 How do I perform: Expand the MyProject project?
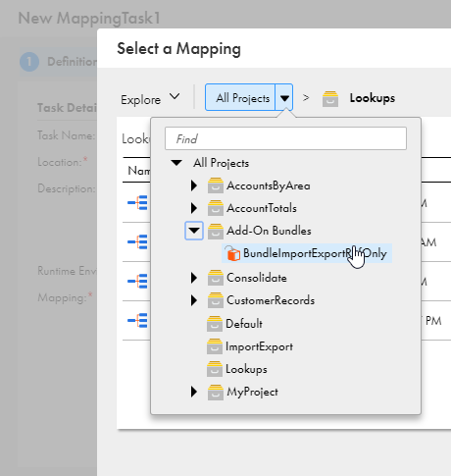(x=194, y=392)
